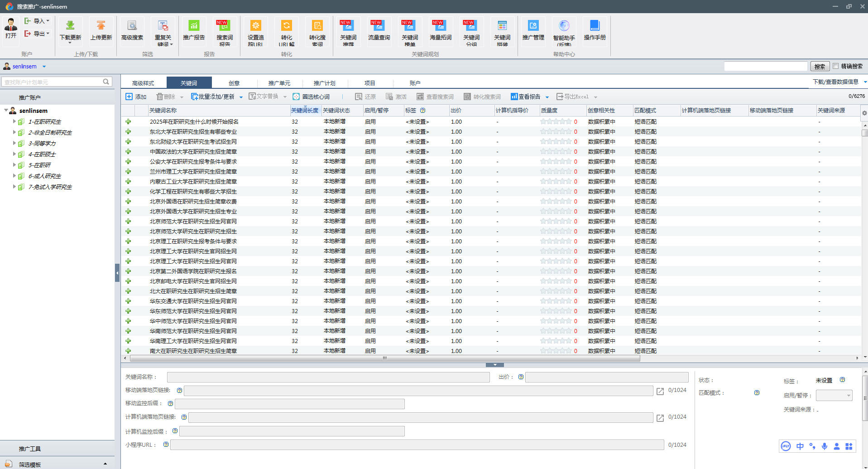Click the 添加 keyword button
Viewport: 868px width, 469px height.
point(136,97)
